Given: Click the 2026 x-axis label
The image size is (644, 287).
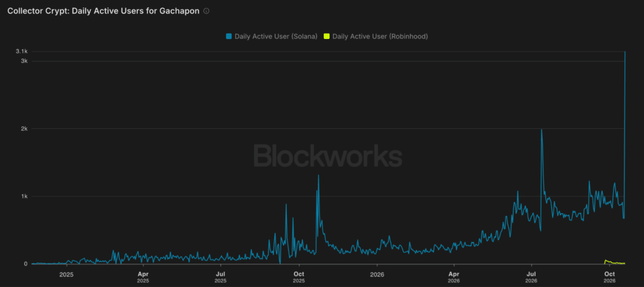Looking at the screenshot, I should pos(377,273).
